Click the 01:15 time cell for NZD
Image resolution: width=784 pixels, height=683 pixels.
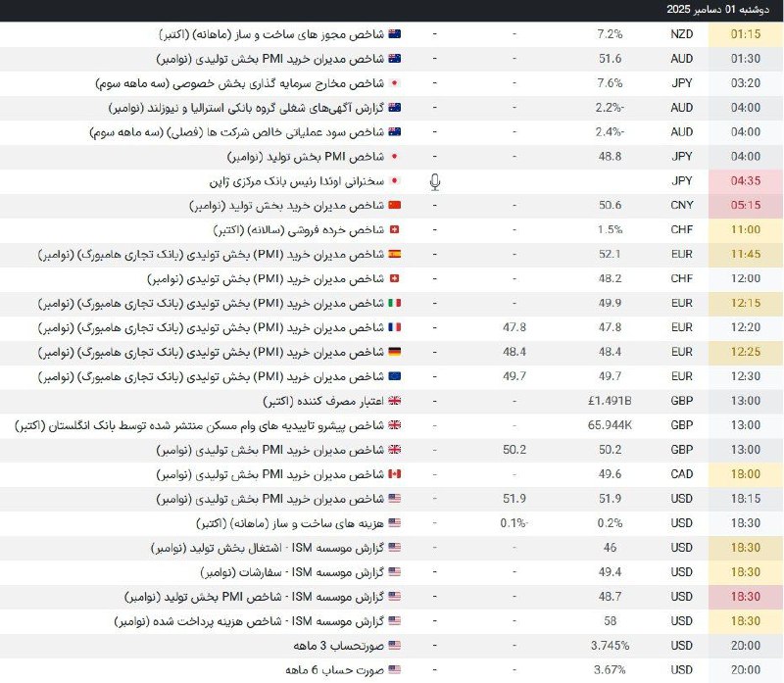click(x=744, y=34)
